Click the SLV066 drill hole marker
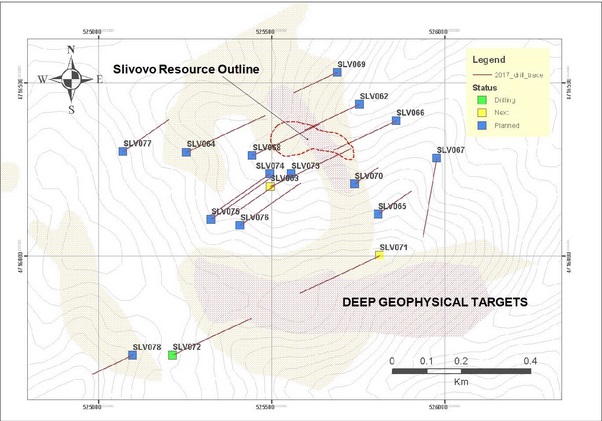Viewport: 602px width, 421px height. coord(396,120)
